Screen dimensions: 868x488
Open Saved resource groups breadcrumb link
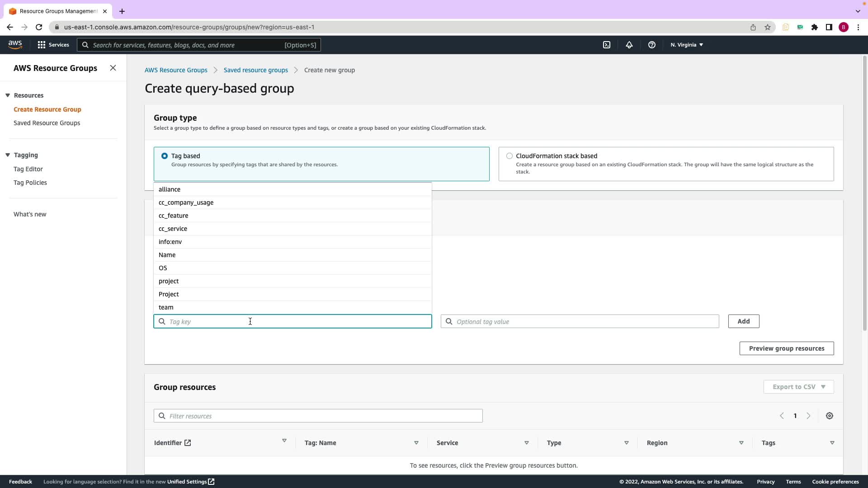255,70
